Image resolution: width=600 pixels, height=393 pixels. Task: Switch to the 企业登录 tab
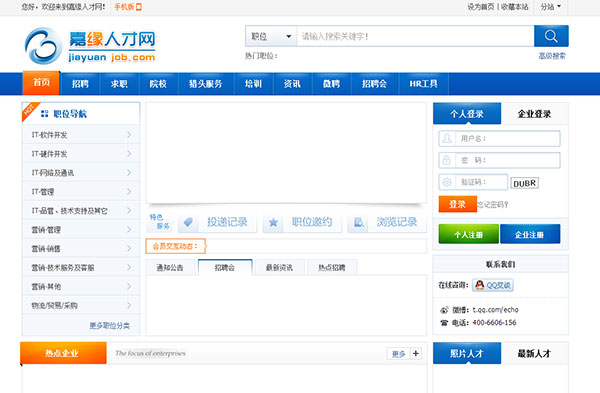coord(535,114)
